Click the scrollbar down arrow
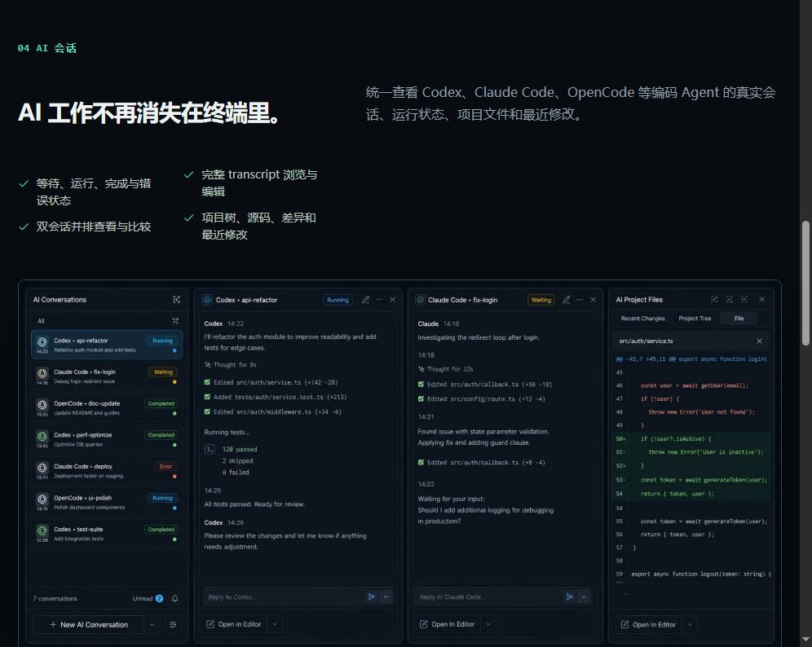Screen dimensions: 812x647 click(x=805, y=640)
